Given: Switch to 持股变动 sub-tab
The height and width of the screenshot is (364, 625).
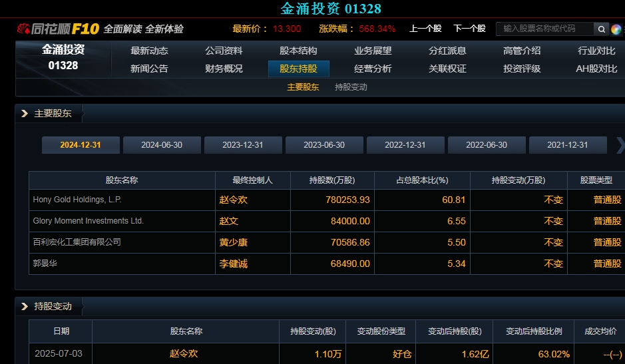Looking at the screenshot, I should click(x=351, y=87).
